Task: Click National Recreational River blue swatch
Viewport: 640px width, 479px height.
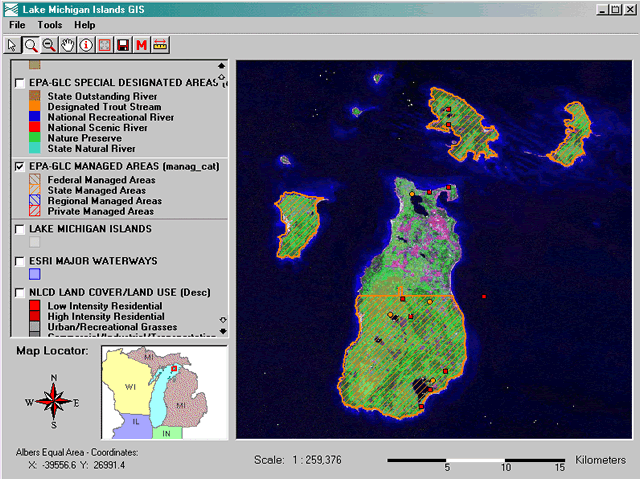Action: click(35, 117)
